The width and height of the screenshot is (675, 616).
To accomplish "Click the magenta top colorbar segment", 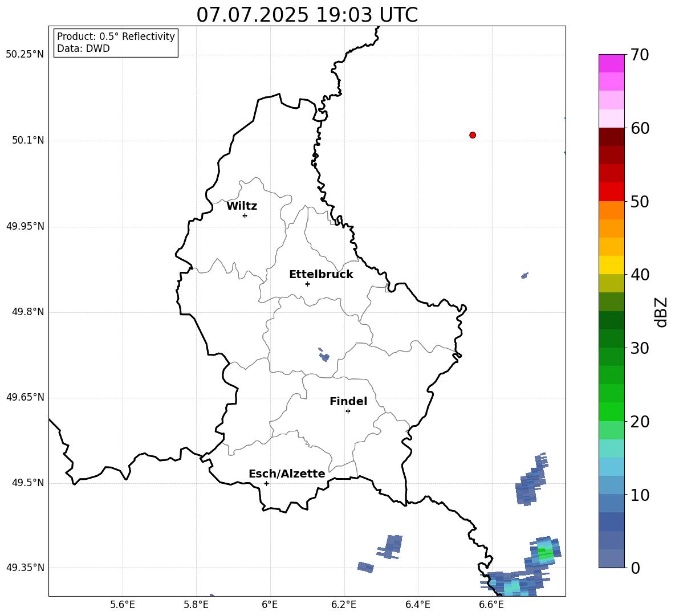I will pos(611,63).
